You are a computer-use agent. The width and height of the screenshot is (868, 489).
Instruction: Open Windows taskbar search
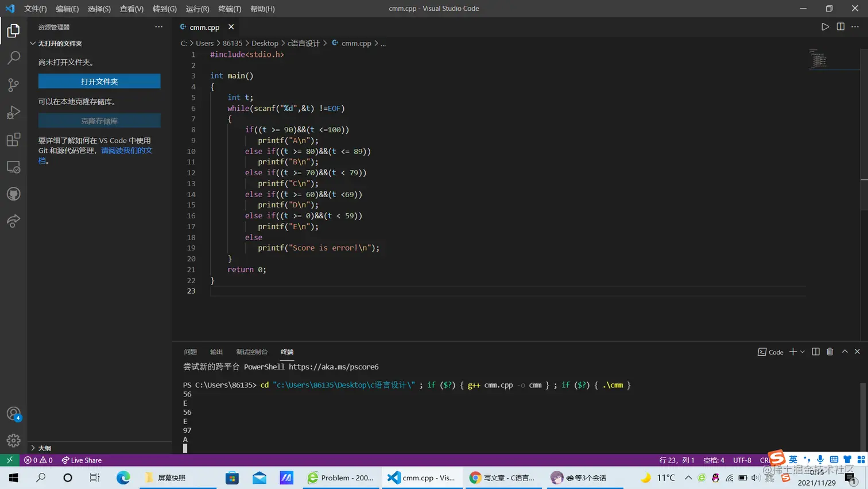click(x=41, y=478)
